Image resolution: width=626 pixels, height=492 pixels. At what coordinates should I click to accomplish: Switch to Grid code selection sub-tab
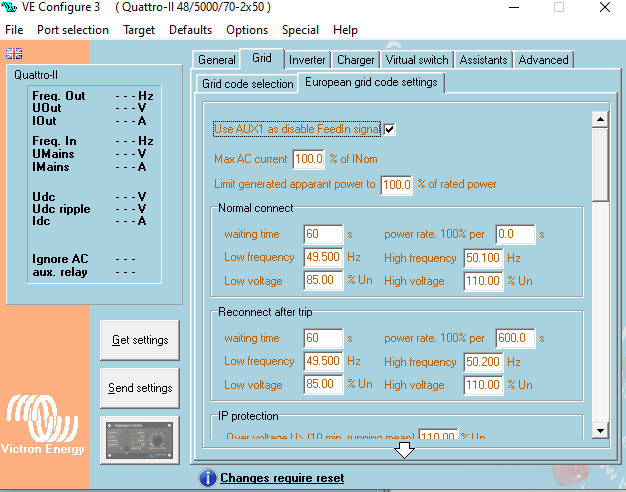pyautogui.click(x=248, y=84)
